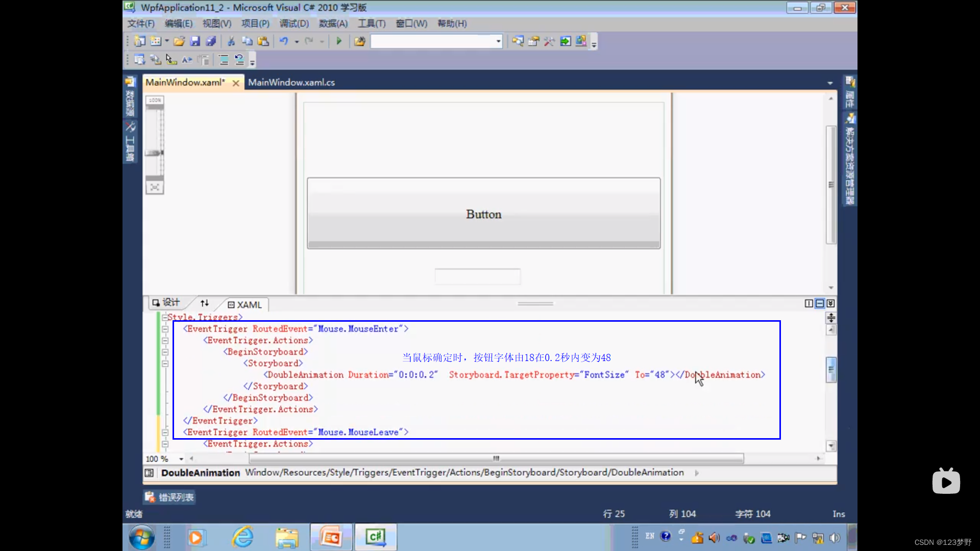
Task: Open the search combo box dropdown arrow
Action: click(498, 41)
